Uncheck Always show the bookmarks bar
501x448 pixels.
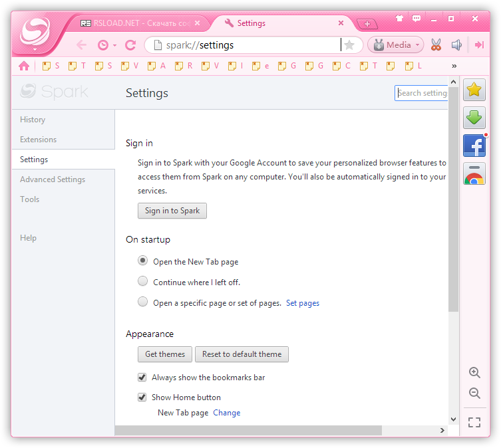point(142,378)
